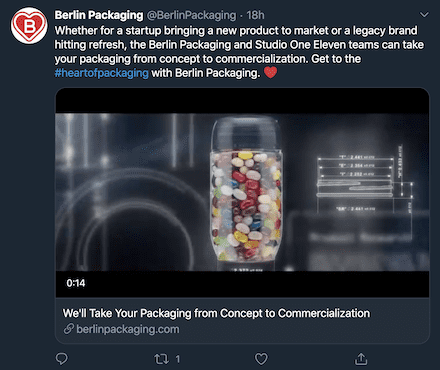This screenshot has height=370, width=440.
Task: Expand the tweet options chevron
Action: (424, 15)
